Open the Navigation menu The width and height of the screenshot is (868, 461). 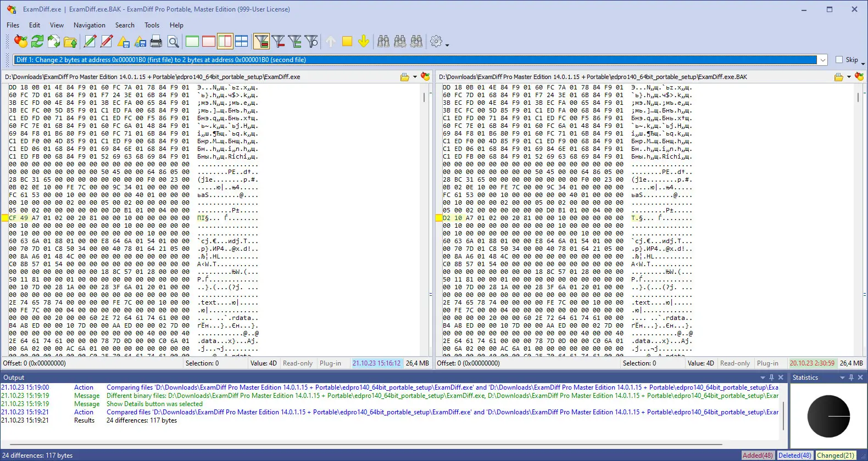coord(90,25)
